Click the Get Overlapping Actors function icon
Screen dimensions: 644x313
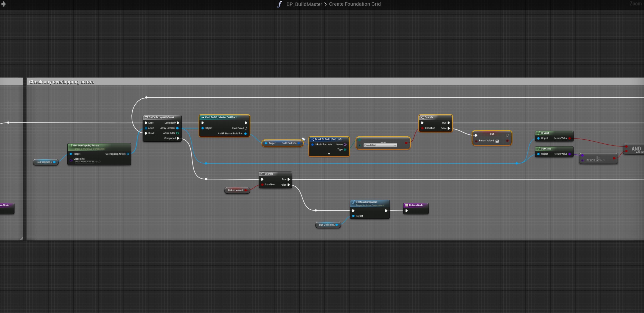(x=71, y=145)
